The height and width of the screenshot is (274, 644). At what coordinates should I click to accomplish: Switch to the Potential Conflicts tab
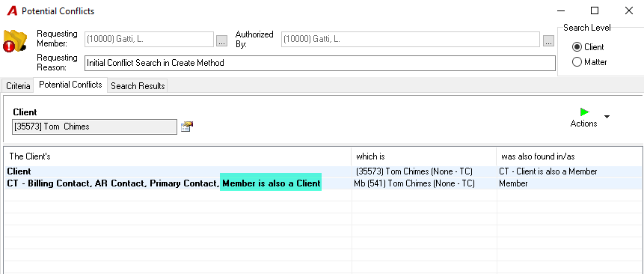[70, 85]
